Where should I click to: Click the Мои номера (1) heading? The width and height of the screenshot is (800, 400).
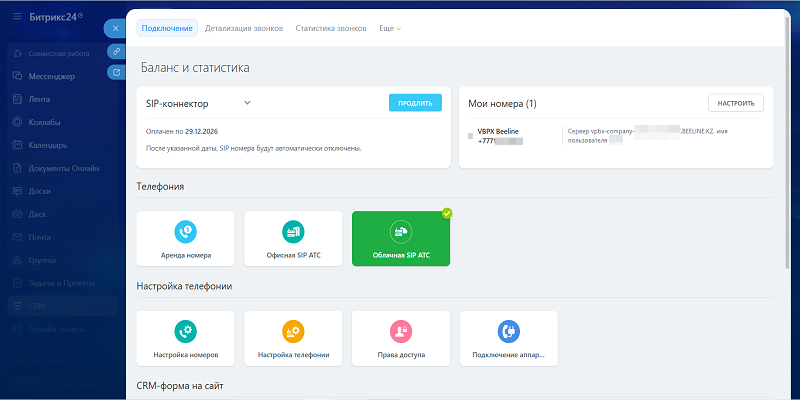pyautogui.click(x=502, y=104)
